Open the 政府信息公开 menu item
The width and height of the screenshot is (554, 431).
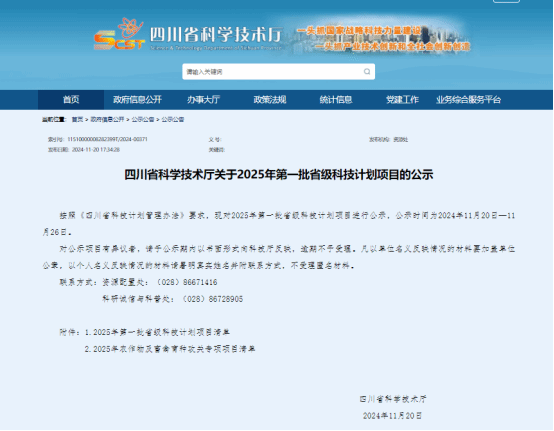[137, 100]
